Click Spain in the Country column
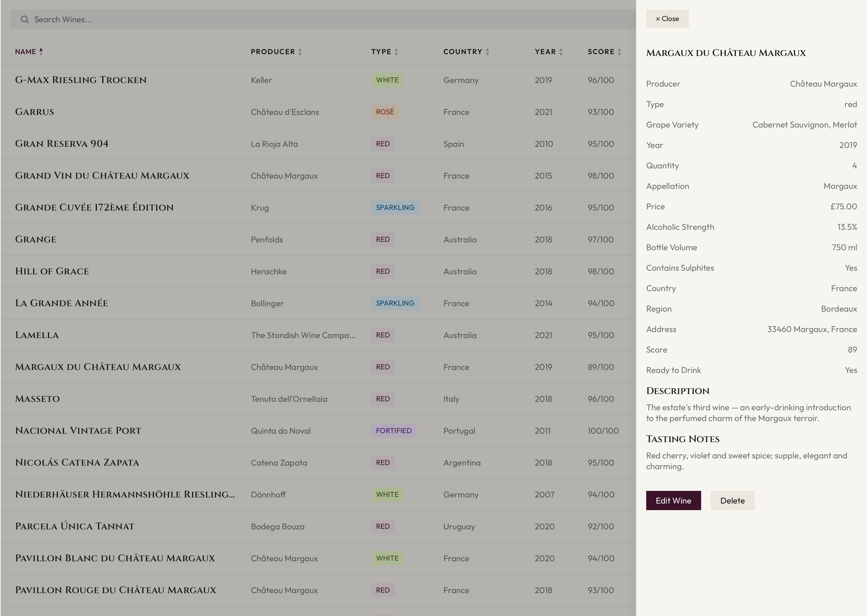The width and height of the screenshot is (867, 616). tap(454, 144)
